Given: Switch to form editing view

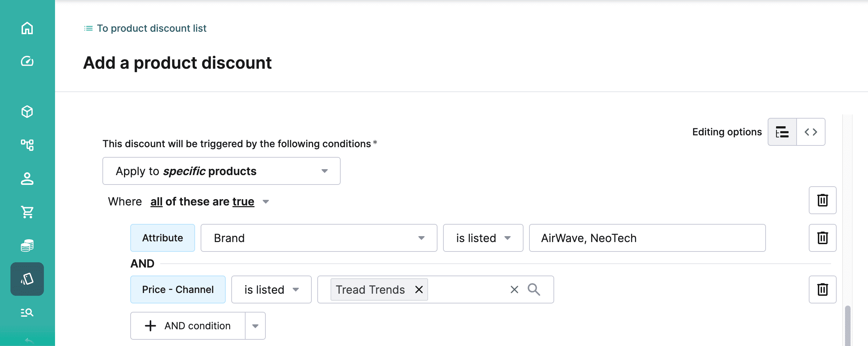Looking at the screenshot, I should [782, 132].
